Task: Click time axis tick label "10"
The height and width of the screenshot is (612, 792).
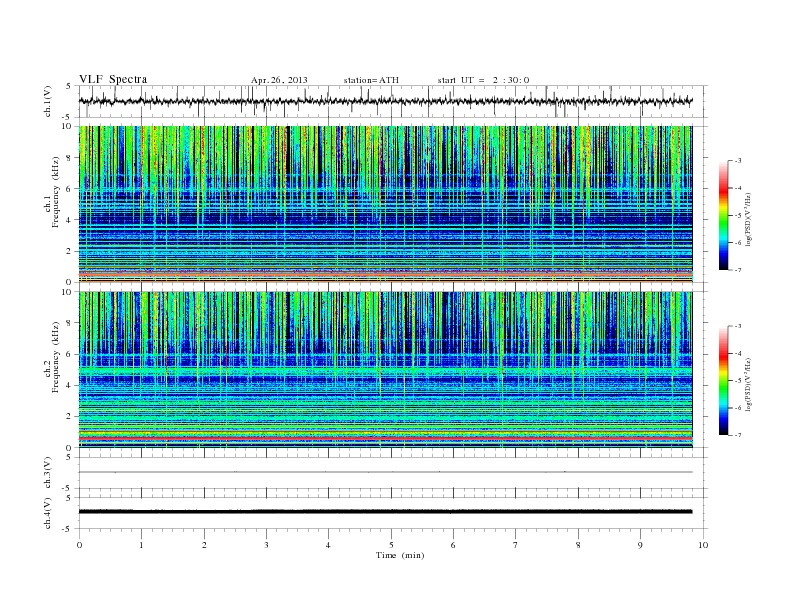Action: (x=703, y=545)
